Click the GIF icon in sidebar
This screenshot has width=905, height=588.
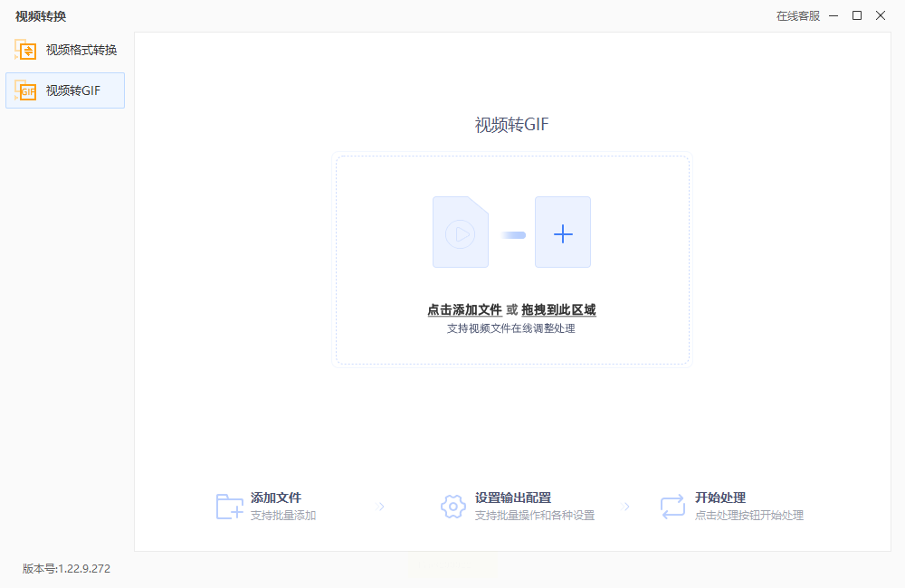click(25, 90)
